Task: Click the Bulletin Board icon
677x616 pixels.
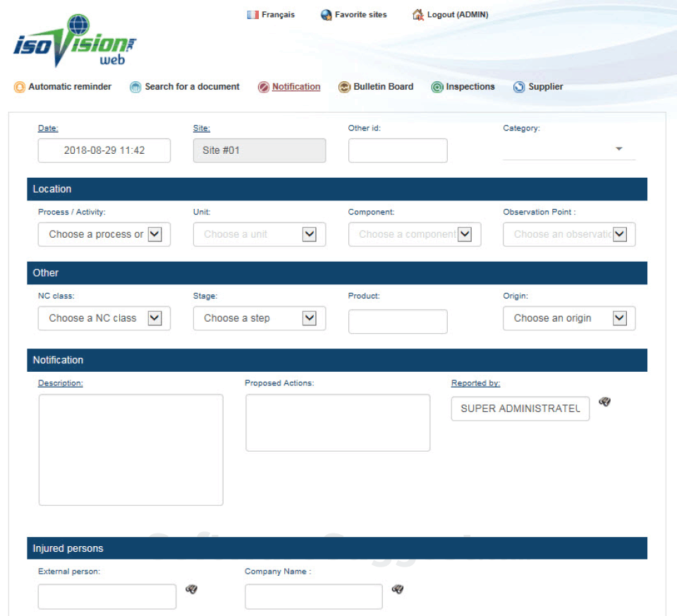Action: pos(344,87)
